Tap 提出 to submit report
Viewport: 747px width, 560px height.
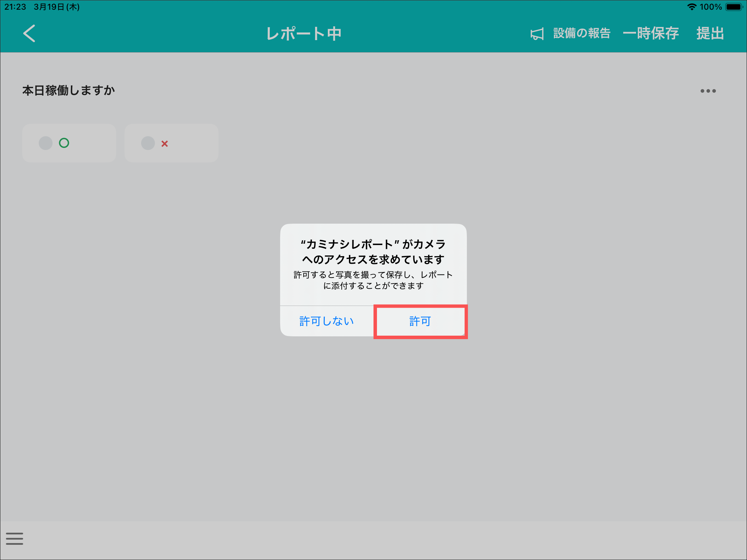[x=710, y=34]
